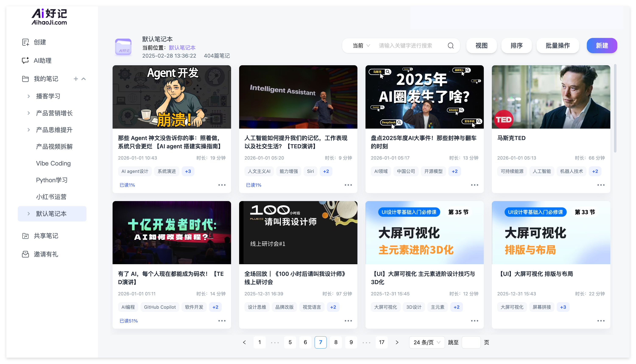
Task: Click 已读1% on the 人工智能如何提升 note
Action: click(254, 185)
